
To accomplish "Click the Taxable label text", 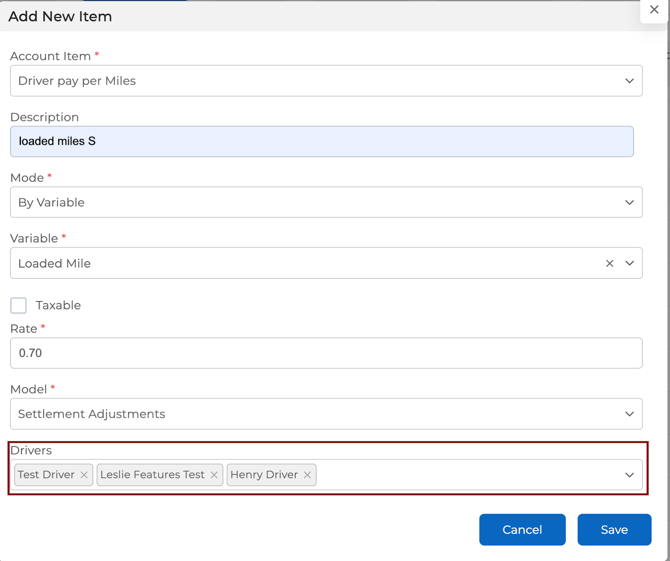I will 58,305.
